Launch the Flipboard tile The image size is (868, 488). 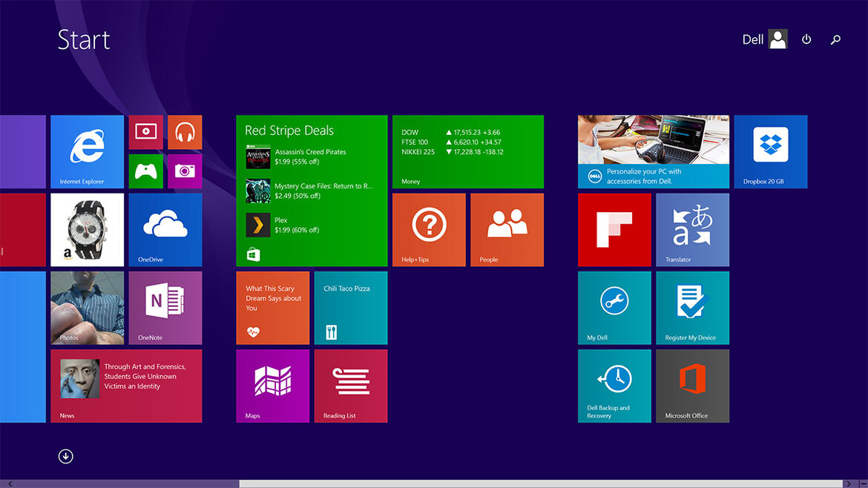[x=614, y=230]
